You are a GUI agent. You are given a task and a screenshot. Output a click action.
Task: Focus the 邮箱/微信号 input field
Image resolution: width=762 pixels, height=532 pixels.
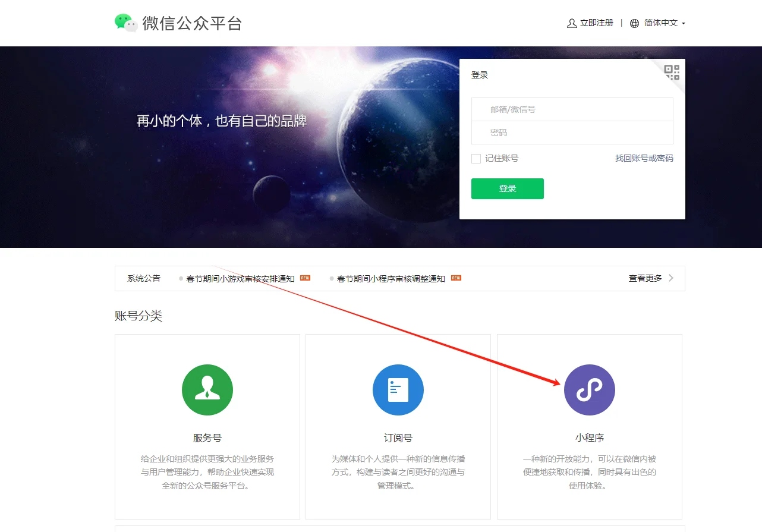tap(572, 109)
